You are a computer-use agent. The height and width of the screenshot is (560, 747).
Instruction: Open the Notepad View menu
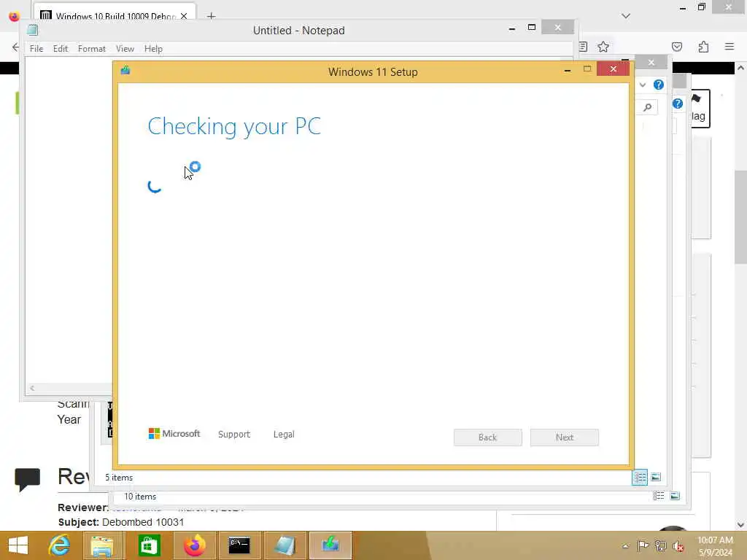(125, 49)
